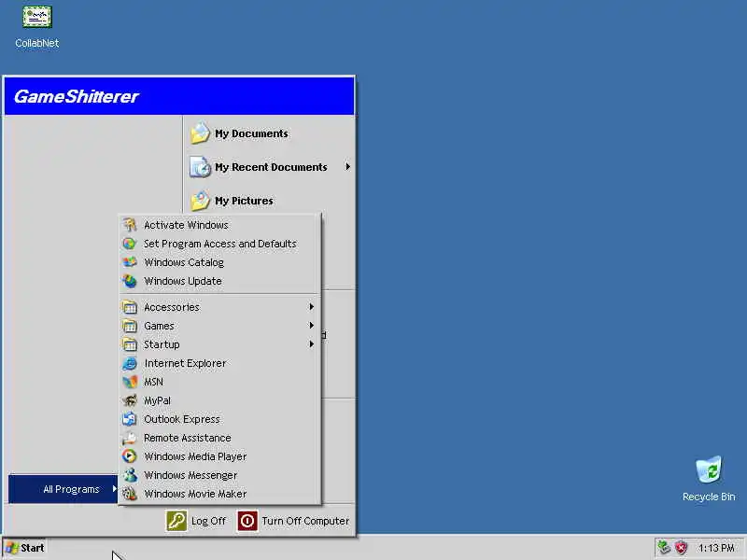The image size is (747, 560).
Task: Click the Start button
Action: pyautogui.click(x=25, y=548)
